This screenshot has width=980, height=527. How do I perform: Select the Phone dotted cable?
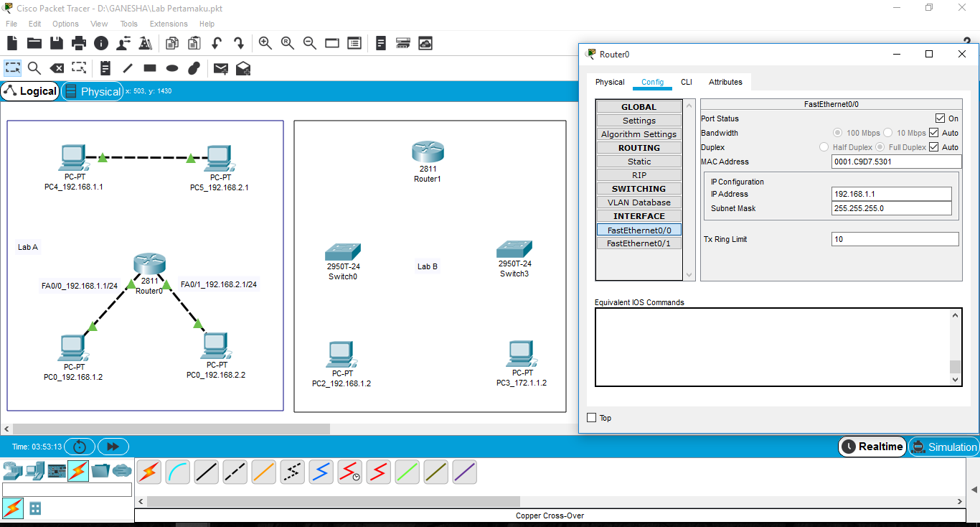tap(293, 472)
